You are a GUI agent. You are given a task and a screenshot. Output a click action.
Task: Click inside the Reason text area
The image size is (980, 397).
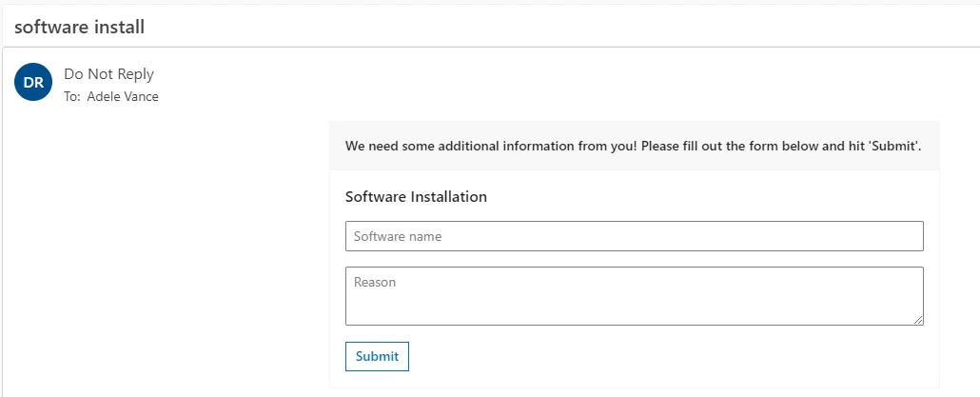(x=635, y=296)
